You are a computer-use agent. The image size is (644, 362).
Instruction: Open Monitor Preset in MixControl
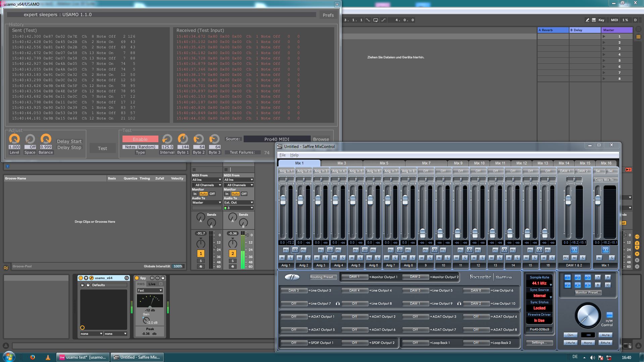(588, 293)
